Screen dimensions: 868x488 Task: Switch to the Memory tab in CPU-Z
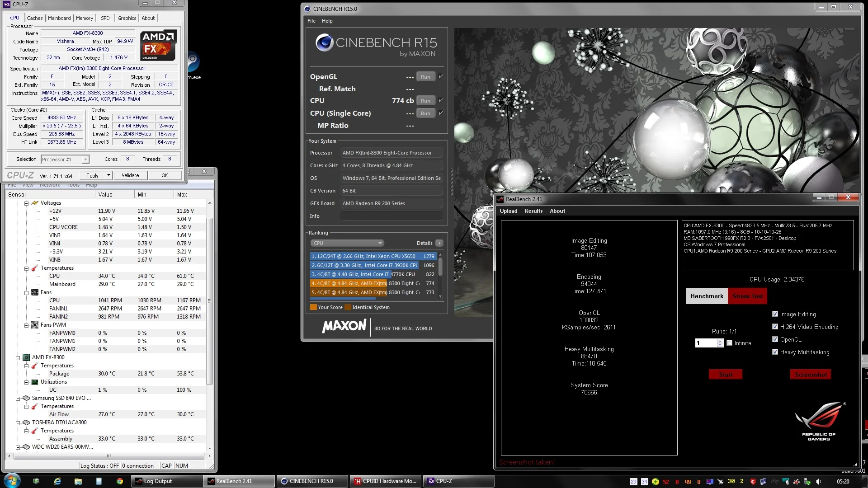pos(85,18)
